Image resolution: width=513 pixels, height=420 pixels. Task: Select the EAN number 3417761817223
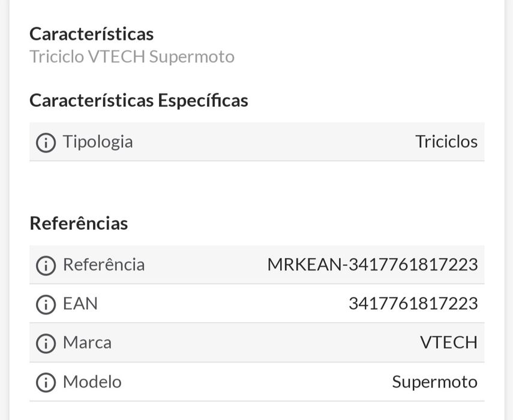(413, 304)
